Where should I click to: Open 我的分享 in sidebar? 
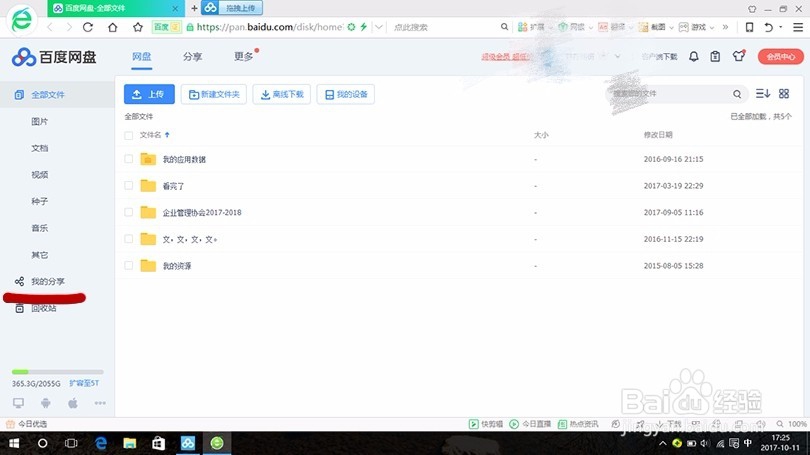48,281
